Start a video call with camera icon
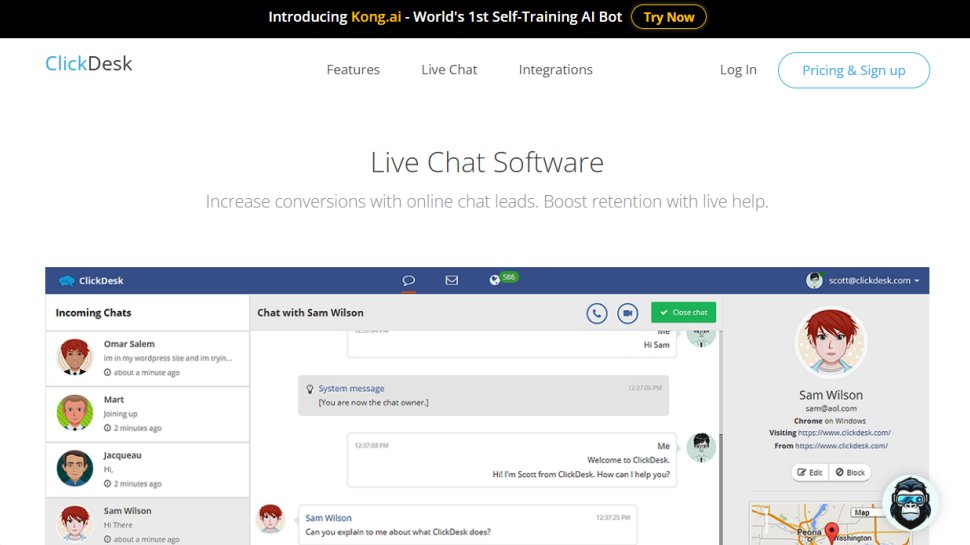The image size is (970, 545). coord(627,313)
